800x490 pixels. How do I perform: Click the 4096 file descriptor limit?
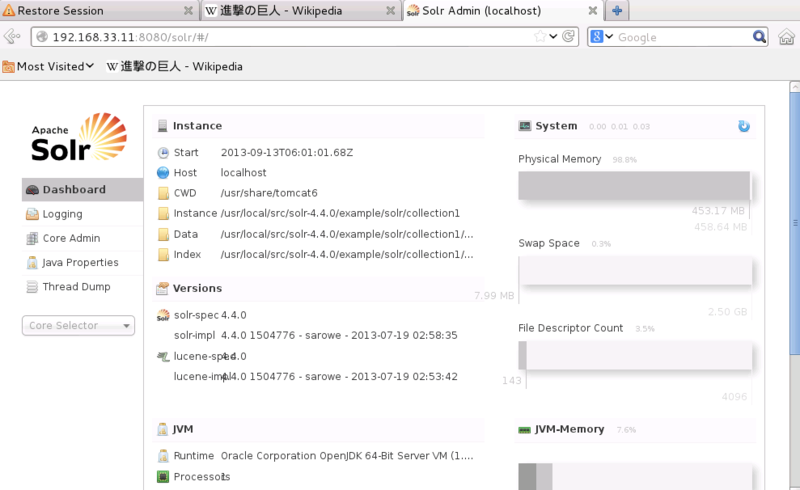tap(734, 397)
